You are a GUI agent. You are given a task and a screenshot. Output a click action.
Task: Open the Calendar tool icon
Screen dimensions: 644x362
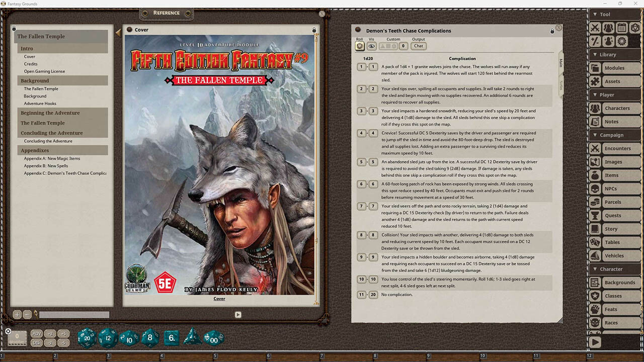tap(622, 28)
